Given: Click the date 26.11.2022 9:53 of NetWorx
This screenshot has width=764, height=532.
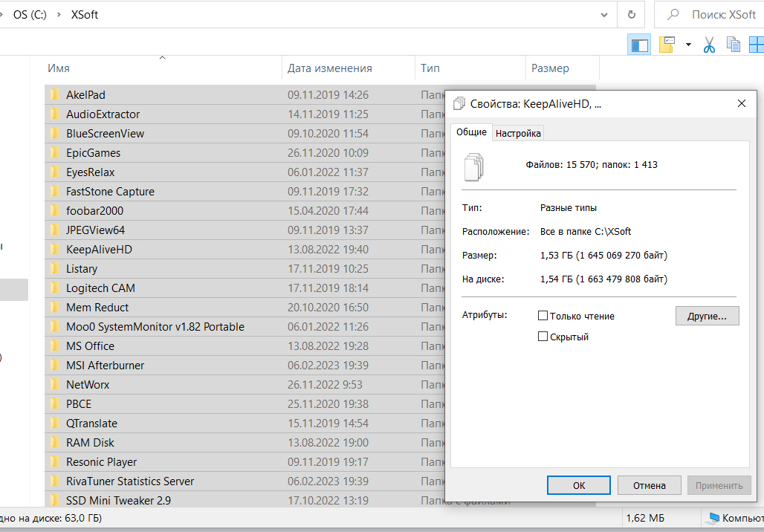Looking at the screenshot, I should tap(325, 384).
